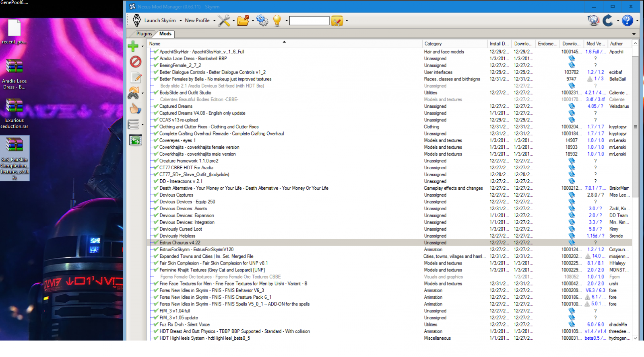
Task: Expand folder icon dropdown arrow
Action: point(253,21)
